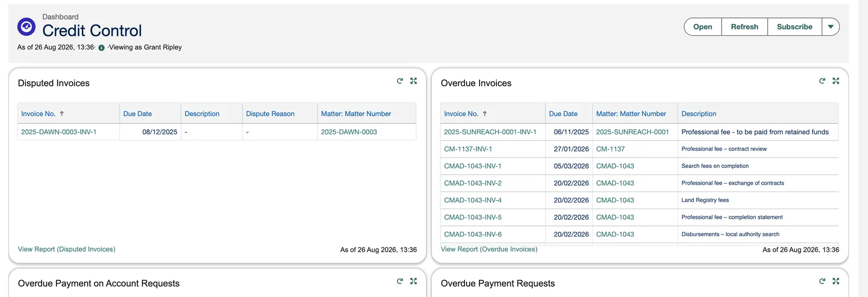Select 'Professional fee – completion statement' cell
The height and width of the screenshot is (297, 868).
(758, 217)
